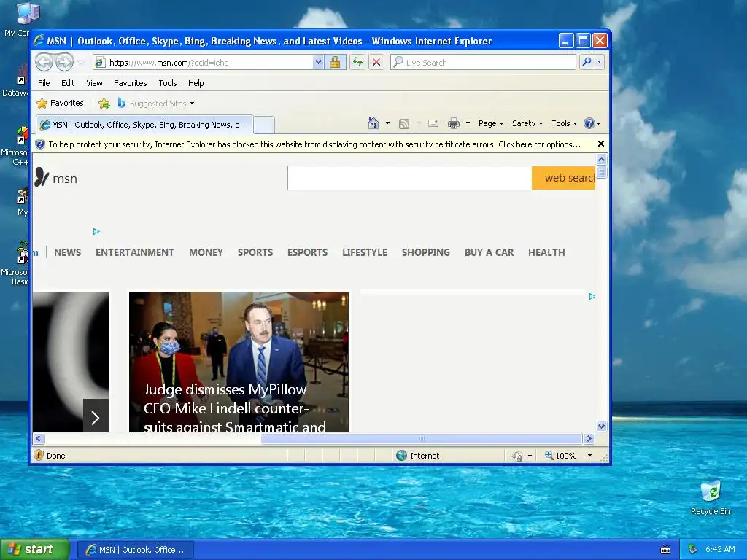Stop loading with the red X icon

(x=376, y=63)
